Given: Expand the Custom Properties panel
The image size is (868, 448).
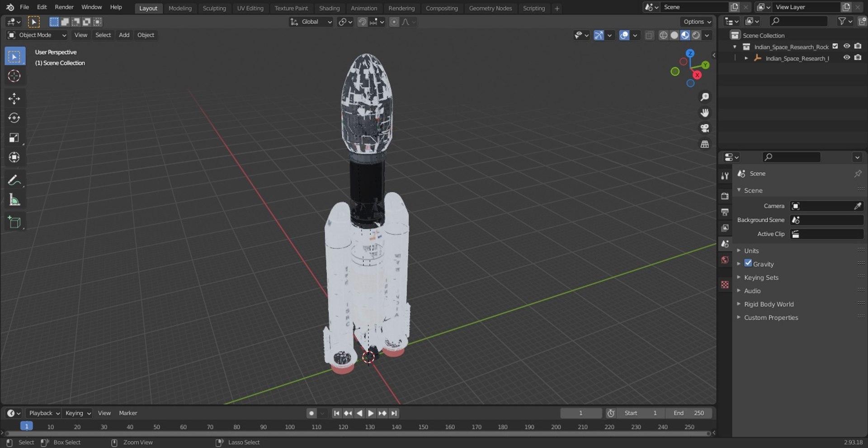Looking at the screenshot, I should [771, 317].
